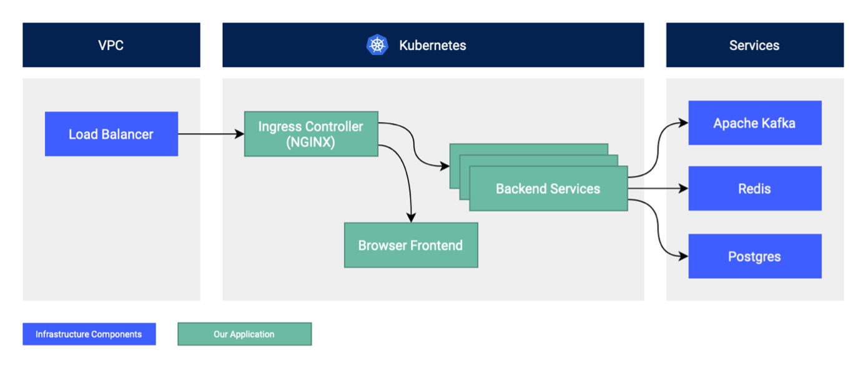868x370 pixels.
Task: Select the Apache Kafka service box
Action: 755,123
